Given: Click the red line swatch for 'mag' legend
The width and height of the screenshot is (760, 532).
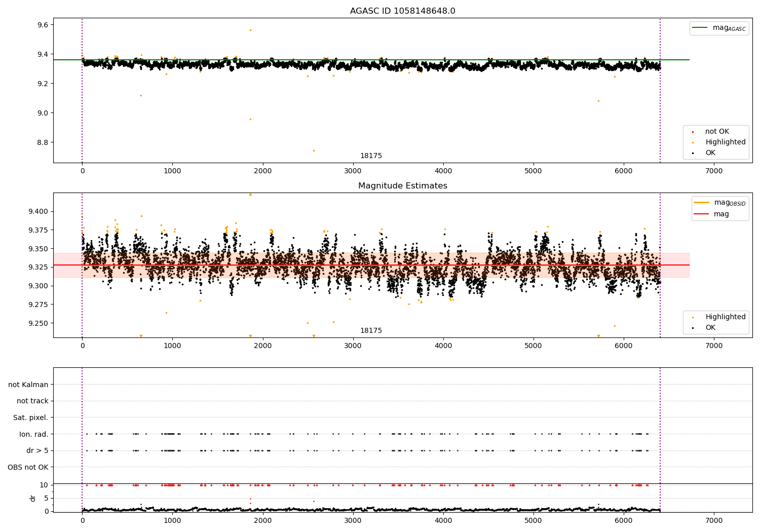Looking at the screenshot, I should click(x=701, y=214).
